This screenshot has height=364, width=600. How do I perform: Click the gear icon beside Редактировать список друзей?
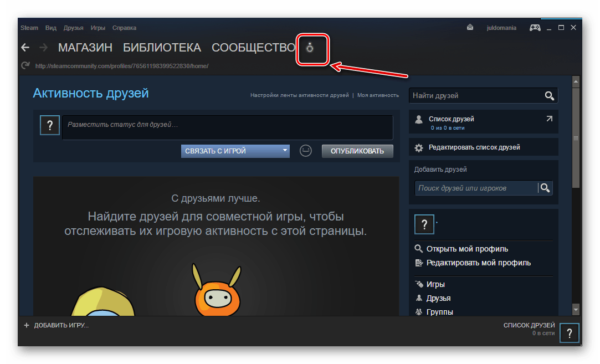(x=419, y=148)
